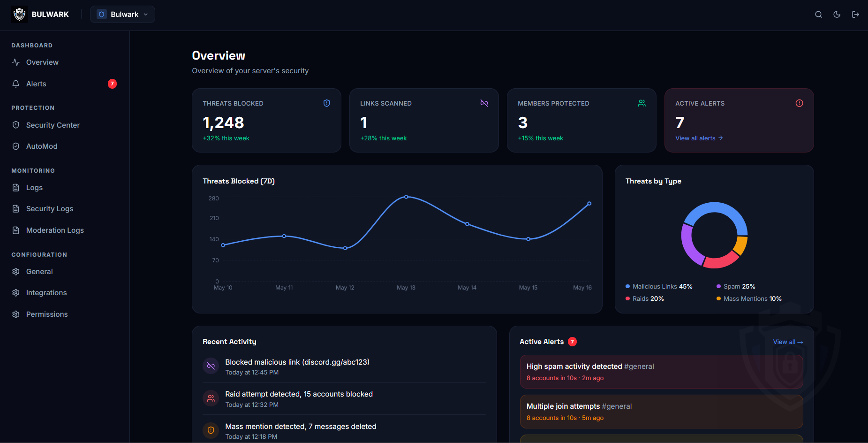Open the search icon in the header

(819, 15)
